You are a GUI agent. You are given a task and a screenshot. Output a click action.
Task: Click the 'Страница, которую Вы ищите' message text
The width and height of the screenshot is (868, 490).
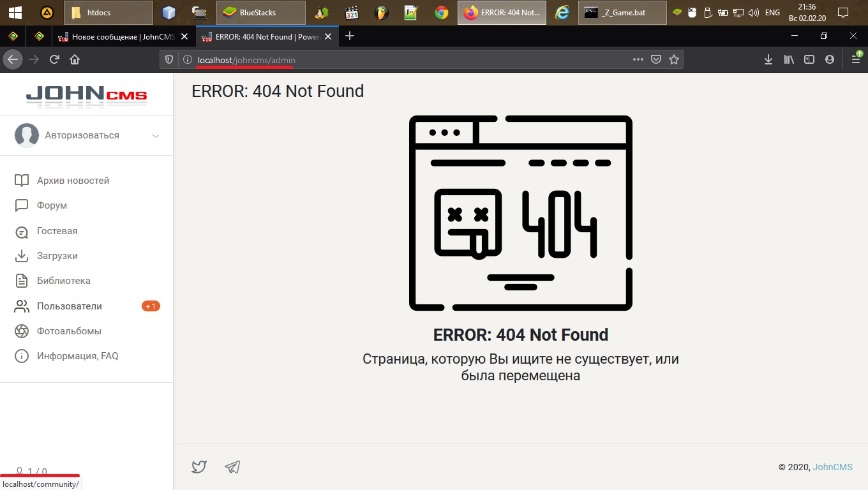tap(521, 367)
